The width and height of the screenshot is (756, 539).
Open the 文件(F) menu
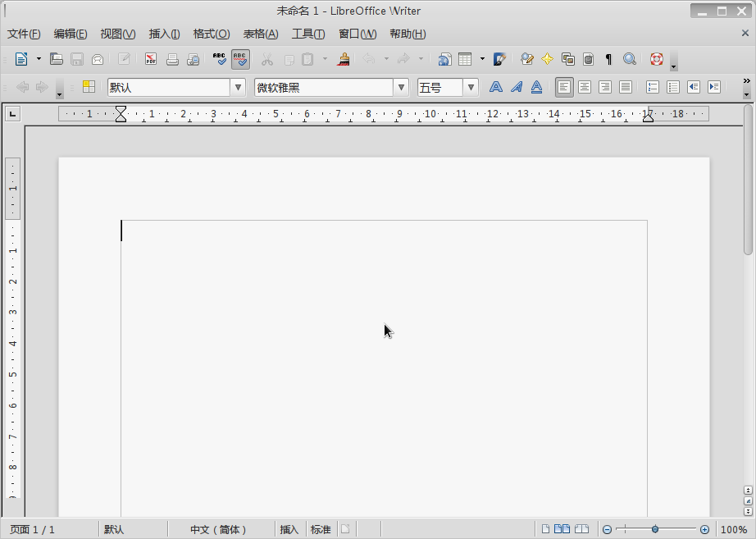24,34
